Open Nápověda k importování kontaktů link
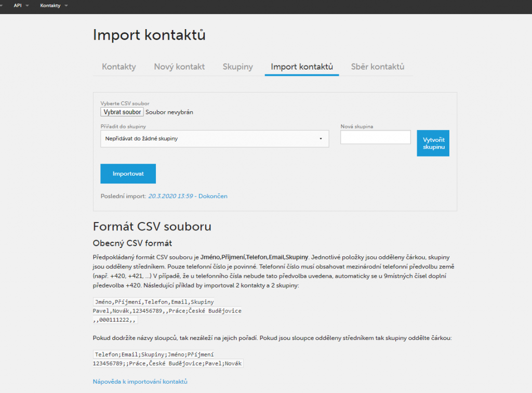The width and height of the screenshot is (532, 393). tap(140, 382)
